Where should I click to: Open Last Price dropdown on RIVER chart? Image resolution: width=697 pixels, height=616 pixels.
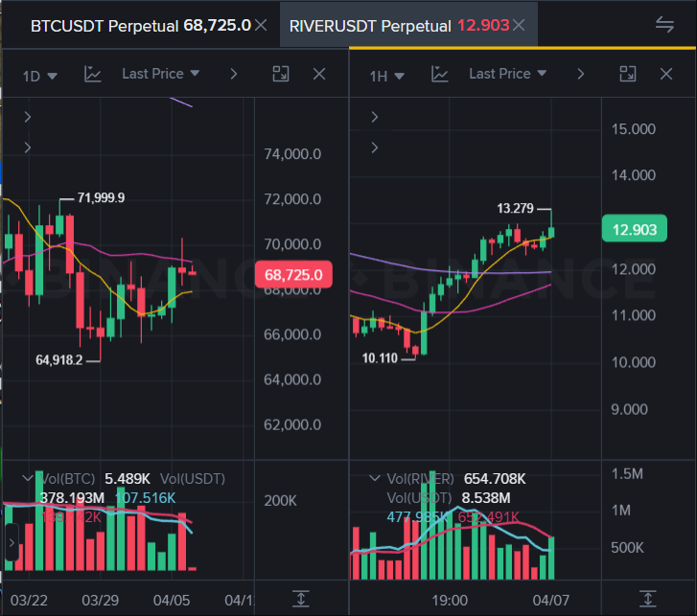point(507,74)
